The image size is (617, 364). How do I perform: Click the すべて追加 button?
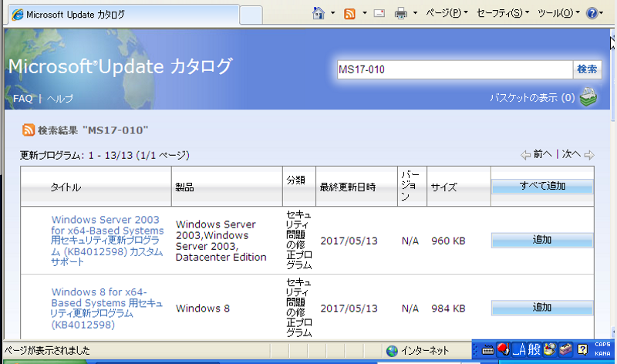(542, 186)
